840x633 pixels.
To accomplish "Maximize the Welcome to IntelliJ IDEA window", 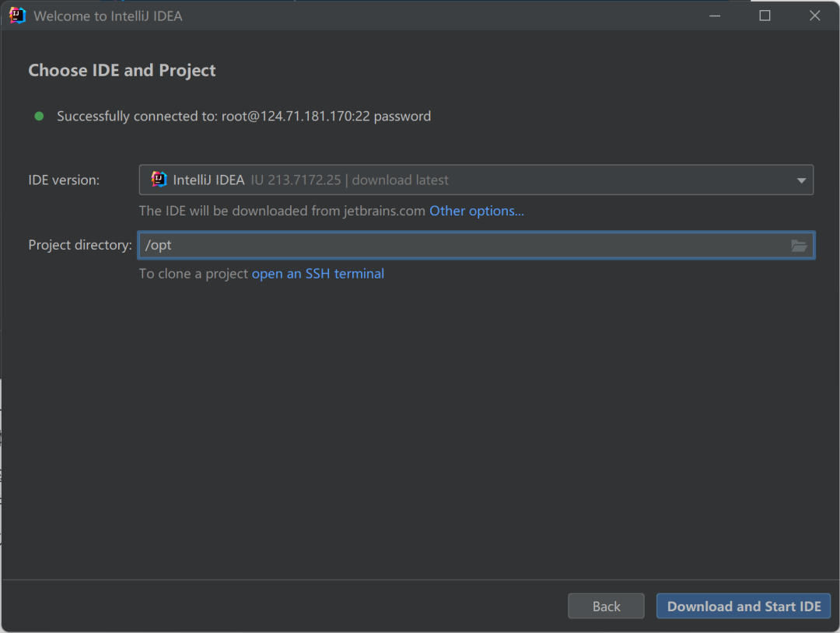I will (765, 16).
